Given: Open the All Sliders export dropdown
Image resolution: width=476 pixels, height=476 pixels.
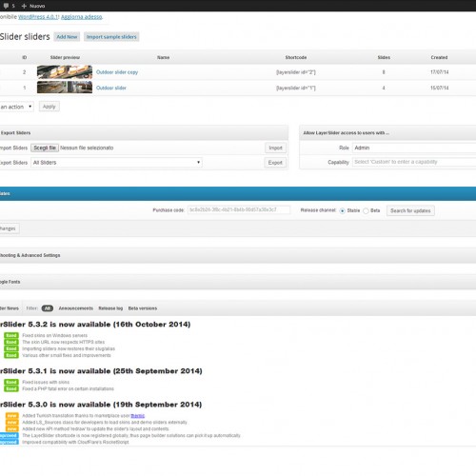Looking at the screenshot, I should [x=116, y=162].
